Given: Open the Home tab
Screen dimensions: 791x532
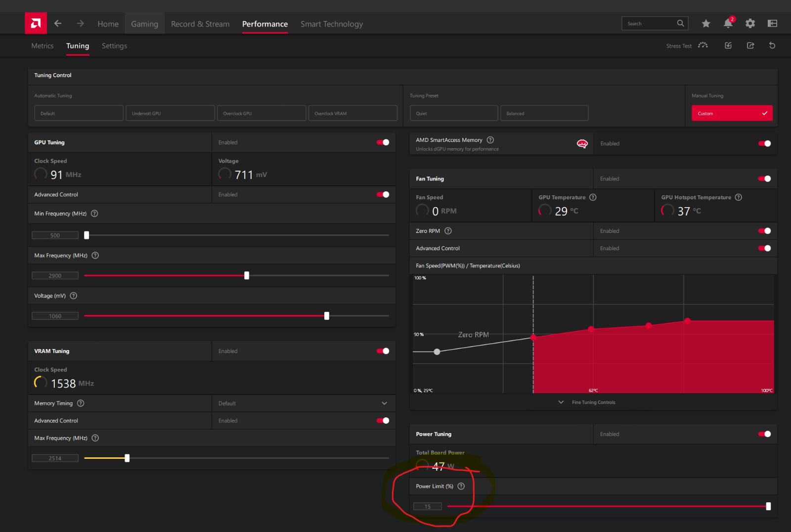Looking at the screenshot, I should coord(108,24).
